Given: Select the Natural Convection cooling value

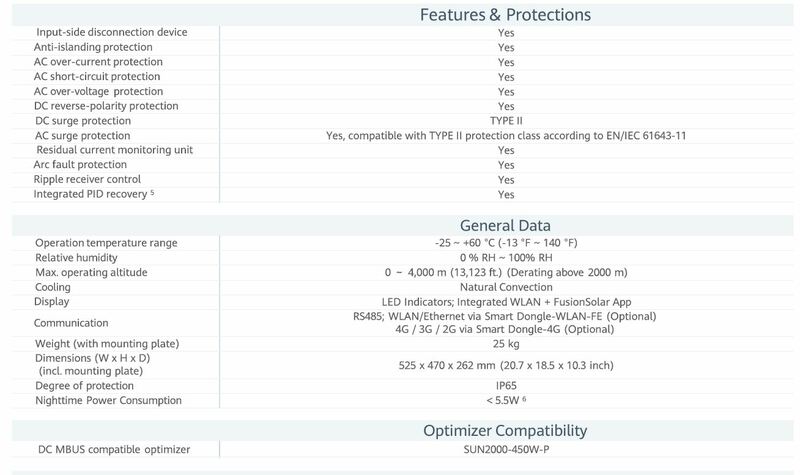Looking at the screenshot, I should pos(505,287).
